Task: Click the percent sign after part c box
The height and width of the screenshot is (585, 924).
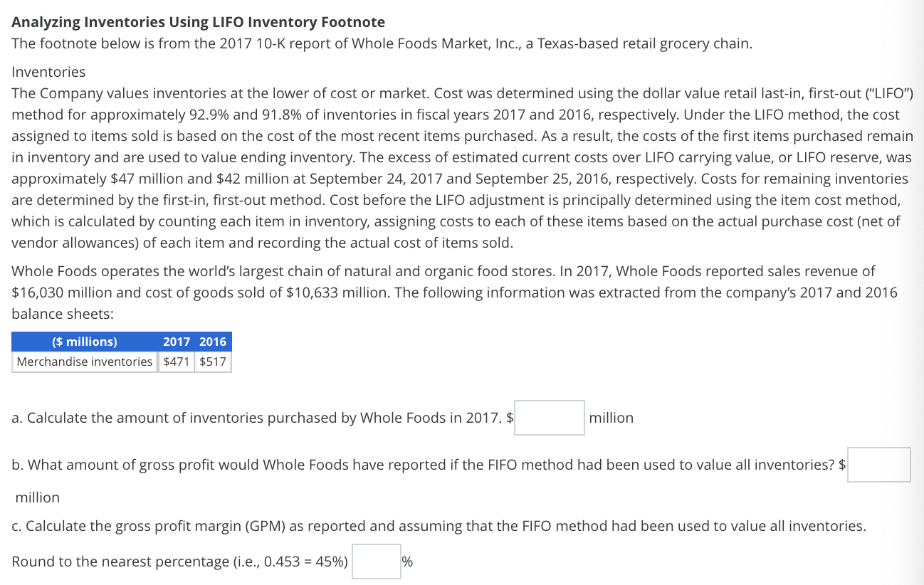Action: point(407,561)
